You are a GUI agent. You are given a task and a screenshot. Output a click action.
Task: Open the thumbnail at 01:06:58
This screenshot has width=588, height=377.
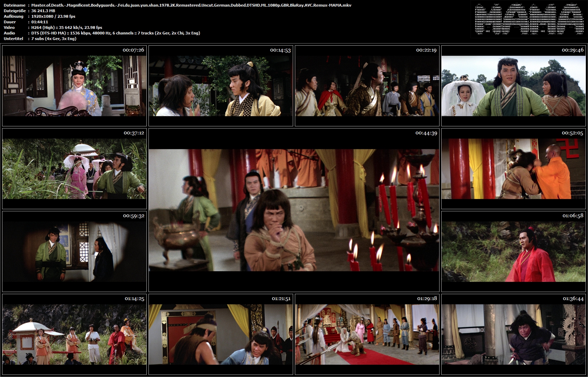[513, 251]
